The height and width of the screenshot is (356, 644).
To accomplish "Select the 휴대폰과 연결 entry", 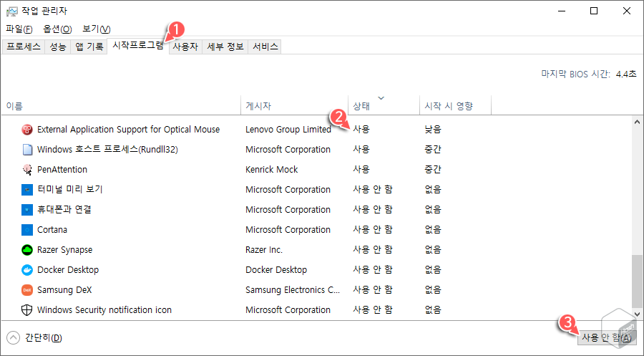I will point(64,210).
